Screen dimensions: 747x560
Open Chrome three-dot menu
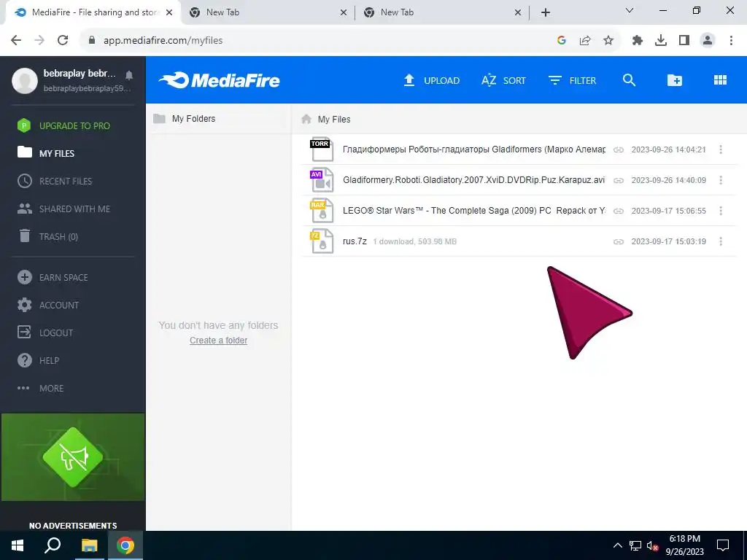click(x=731, y=41)
